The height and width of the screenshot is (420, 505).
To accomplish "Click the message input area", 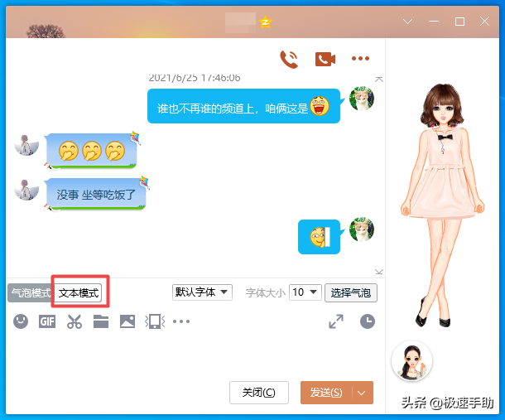I will [195, 355].
